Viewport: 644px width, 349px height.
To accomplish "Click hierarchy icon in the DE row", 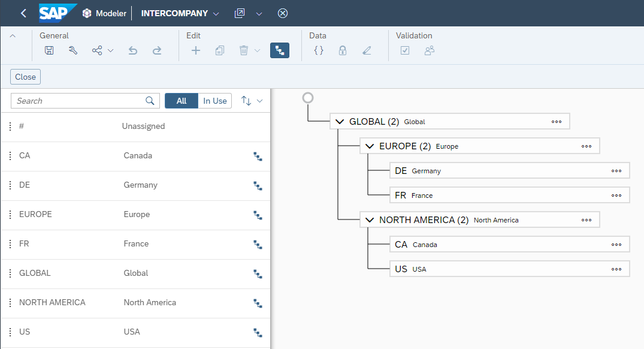I will (x=258, y=186).
